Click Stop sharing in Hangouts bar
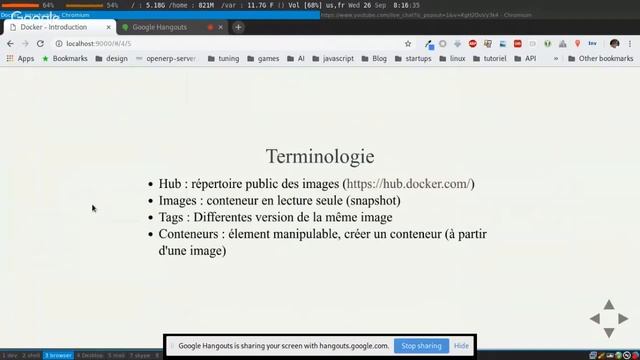This screenshot has height=360, width=640. pos(421,346)
